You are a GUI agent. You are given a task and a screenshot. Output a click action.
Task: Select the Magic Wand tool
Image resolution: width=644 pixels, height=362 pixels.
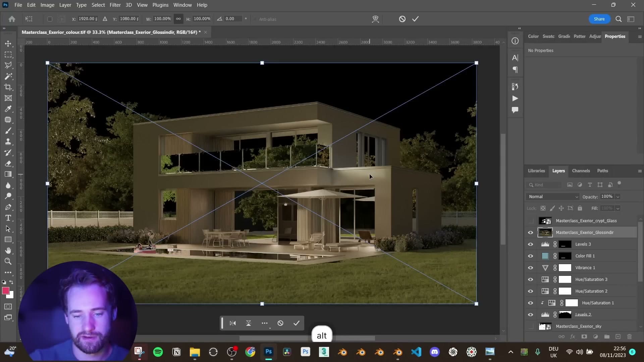click(8, 76)
